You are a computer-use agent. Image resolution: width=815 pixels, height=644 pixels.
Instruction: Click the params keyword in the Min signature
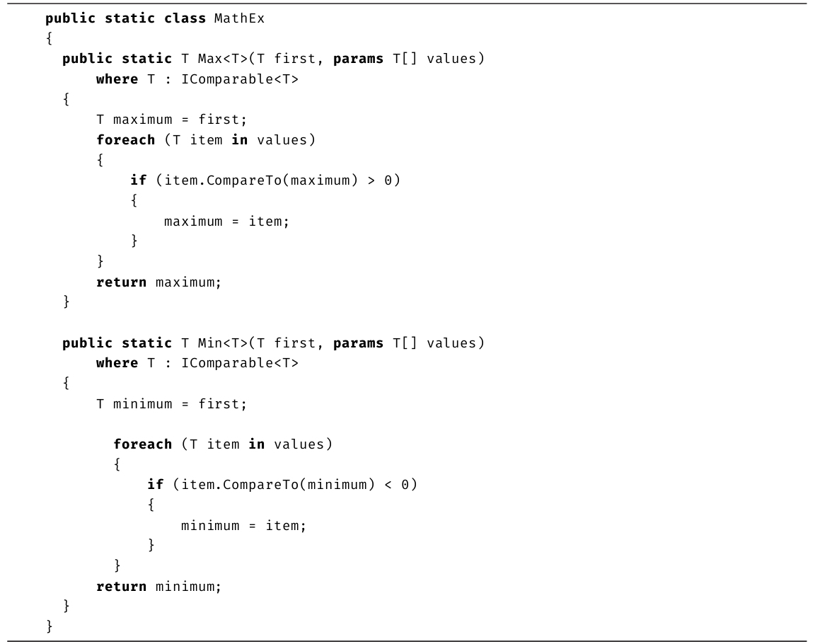tap(358, 343)
